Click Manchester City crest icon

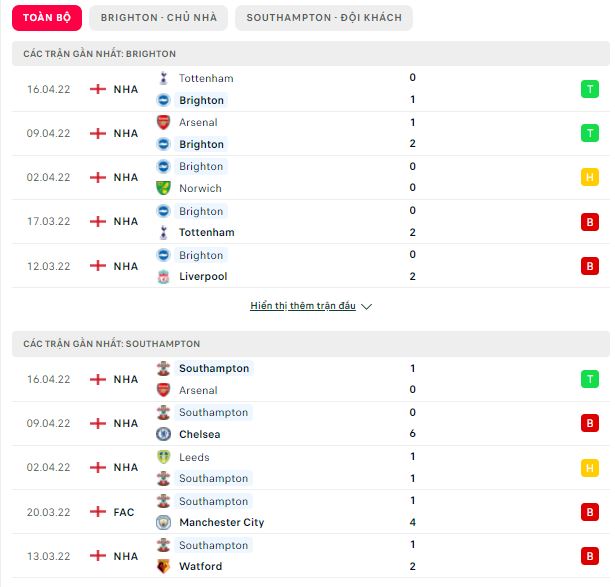[x=164, y=522]
